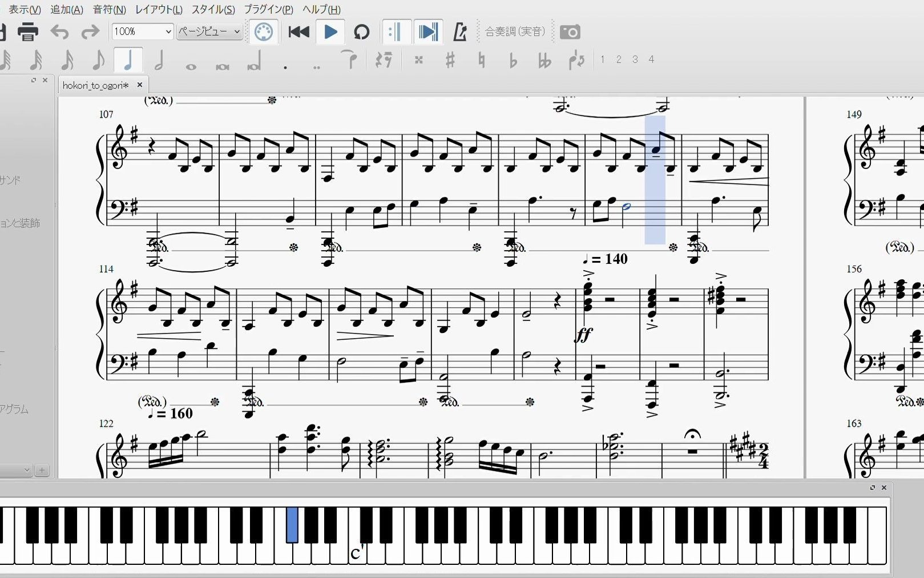The height and width of the screenshot is (578, 924).
Task: Undock the piano keyboard panel
Action: coord(872,487)
